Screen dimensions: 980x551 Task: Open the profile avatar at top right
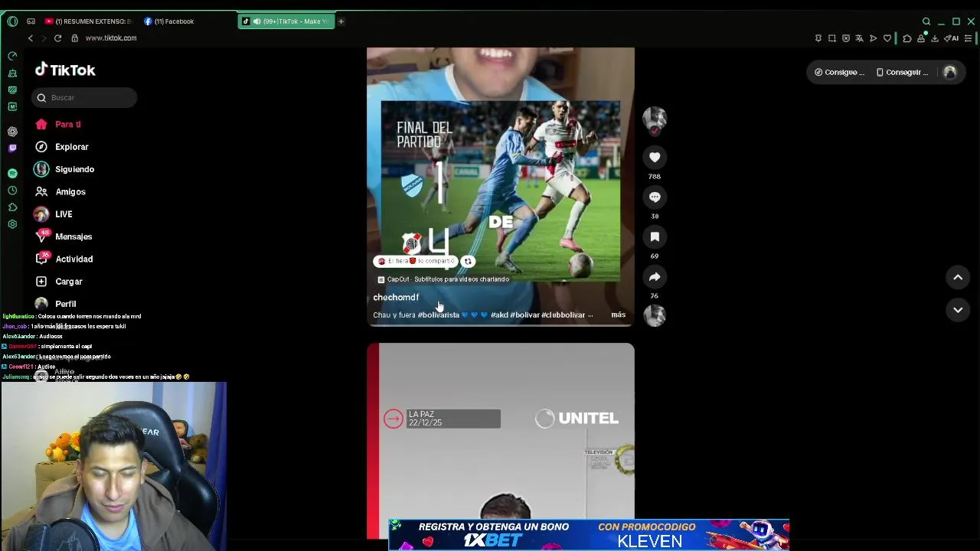pyautogui.click(x=949, y=72)
